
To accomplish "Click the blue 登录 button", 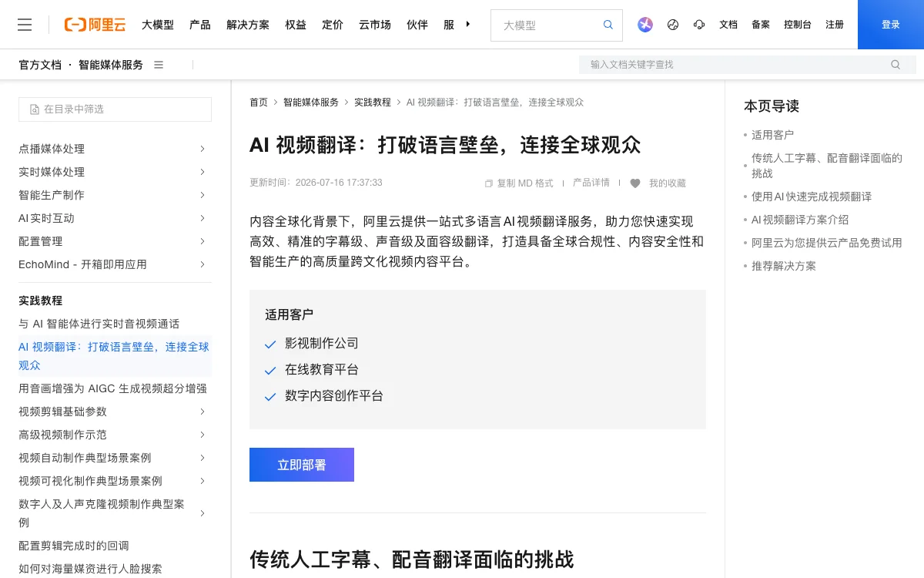I will [891, 25].
